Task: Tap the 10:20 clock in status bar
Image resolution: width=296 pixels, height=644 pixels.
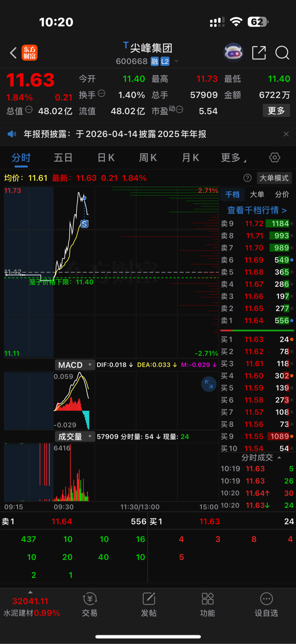Action: tap(56, 22)
